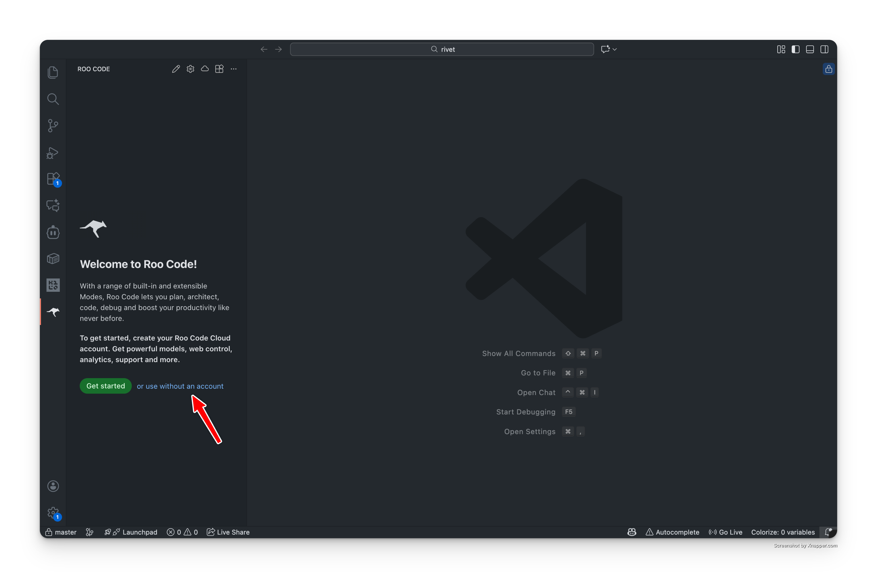This screenshot has height=588, width=877.
Task: Click the Roo Code cloud icon
Action: coord(205,69)
